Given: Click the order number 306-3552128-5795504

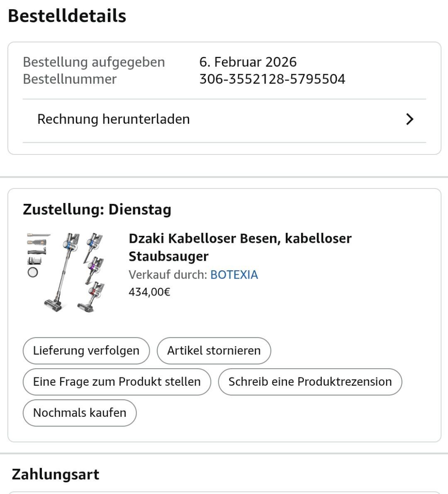Looking at the screenshot, I should 272,79.
